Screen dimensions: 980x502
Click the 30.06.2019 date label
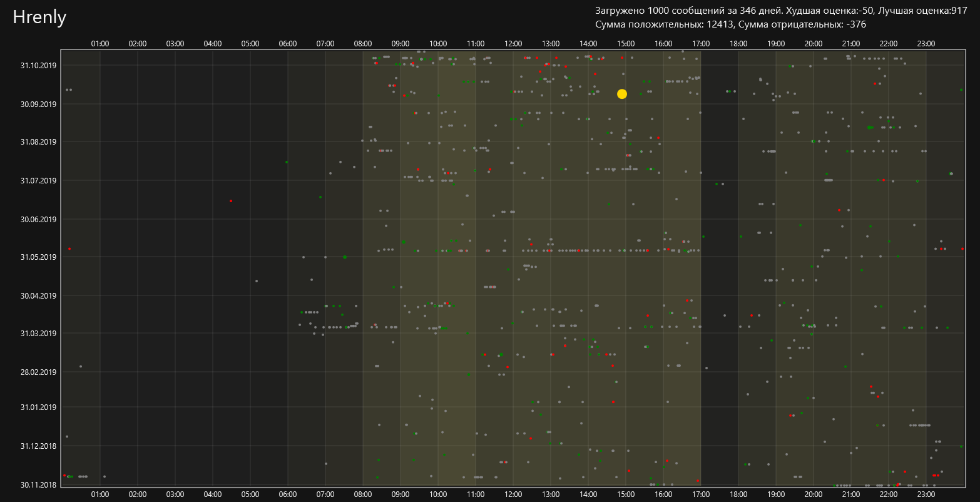pos(39,219)
